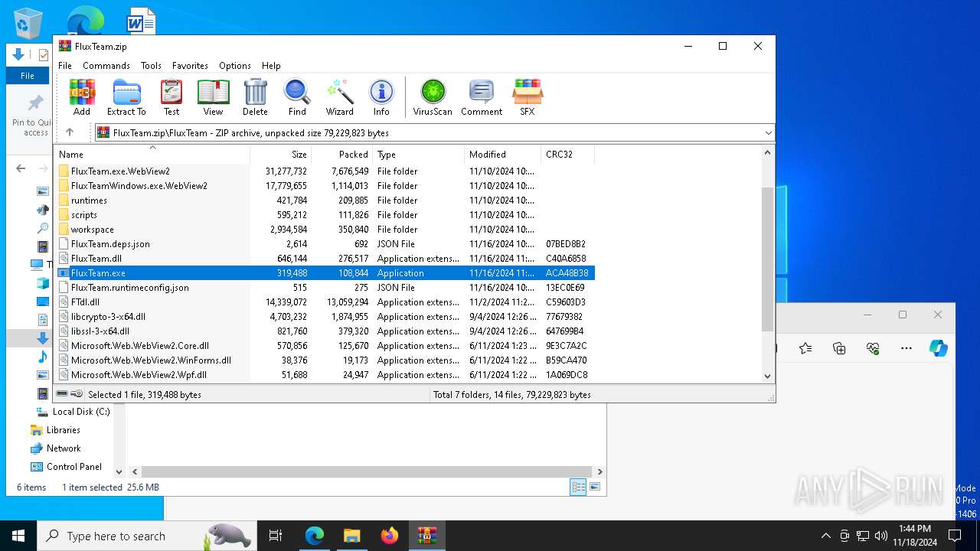Click the File tab in File Explorer
This screenshot has width=980, height=551.
point(28,76)
